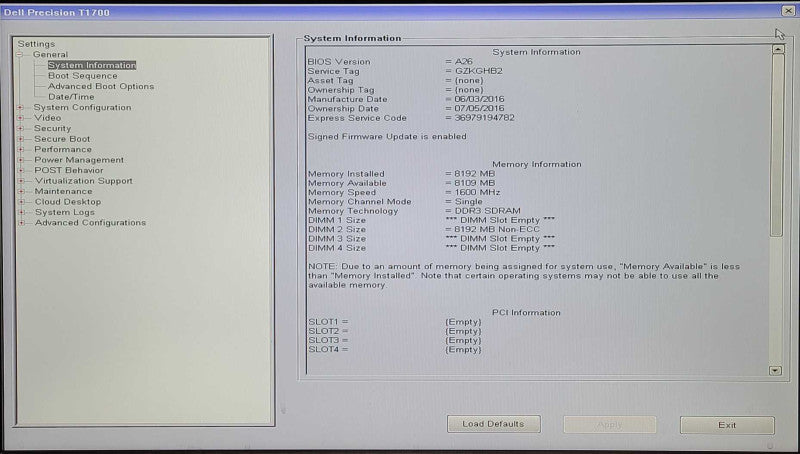Click Memory Installed value 8192 MB
800x454 pixels.
[475, 174]
